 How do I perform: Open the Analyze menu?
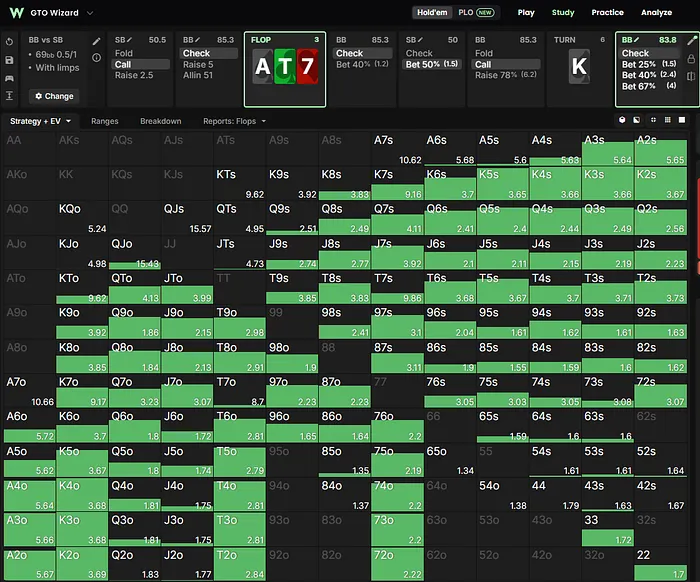pyautogui.click(x=656, y=12)
